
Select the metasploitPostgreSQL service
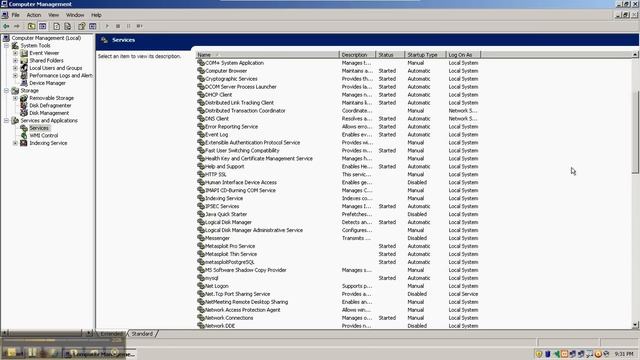click(x=339, y=262)
